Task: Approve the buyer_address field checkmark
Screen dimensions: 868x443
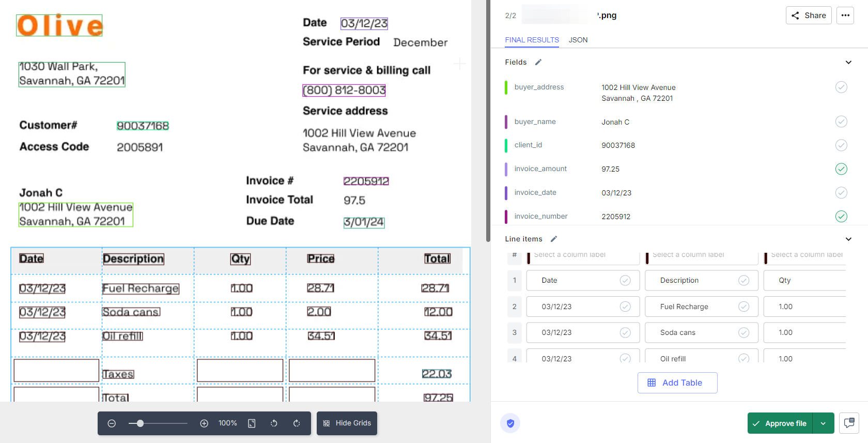Action: [841, 87]
